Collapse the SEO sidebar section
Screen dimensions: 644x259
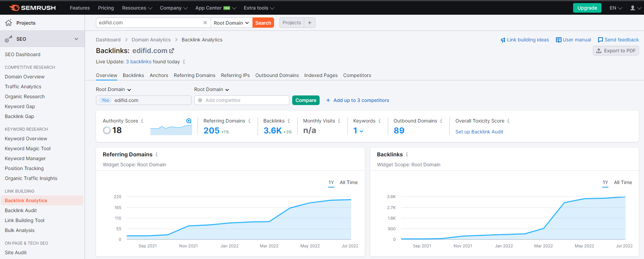point(76,39)
